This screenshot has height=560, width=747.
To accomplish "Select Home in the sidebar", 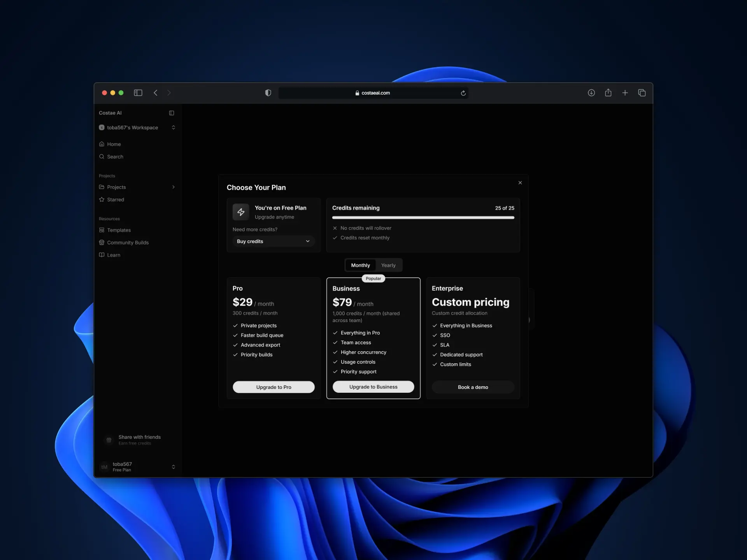I will [x=114, y=144].
